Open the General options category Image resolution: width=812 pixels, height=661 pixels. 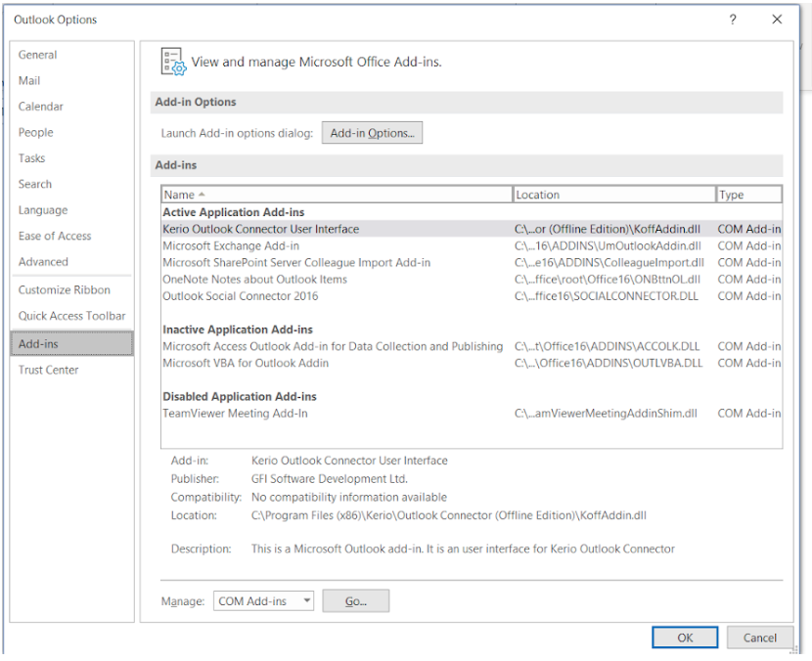[38, 55]
